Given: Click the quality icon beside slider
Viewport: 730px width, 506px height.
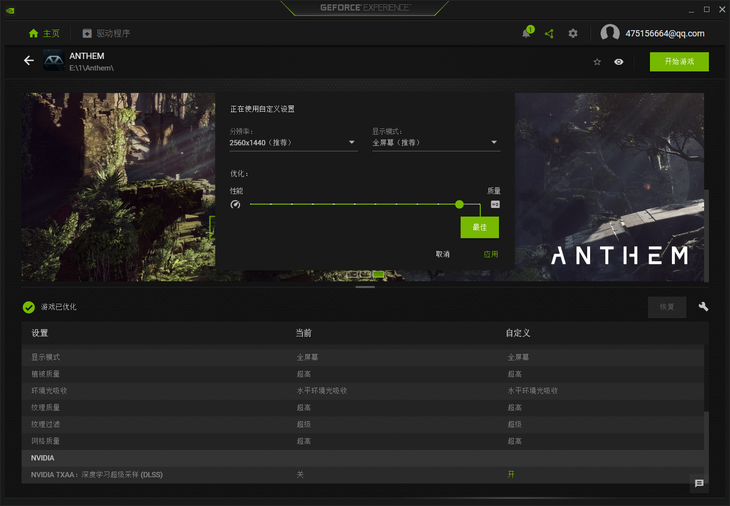Looking at the screenshot, I should (x=495, y=204).
